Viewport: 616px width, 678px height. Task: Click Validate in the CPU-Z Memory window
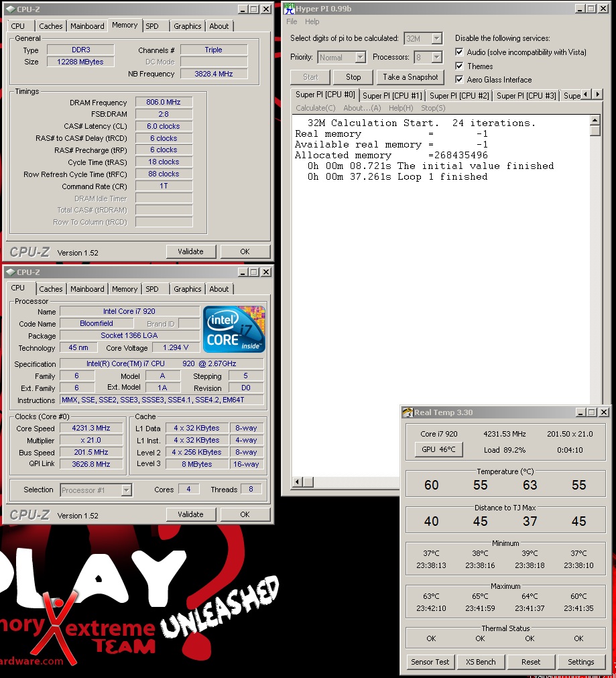[190, 251]
